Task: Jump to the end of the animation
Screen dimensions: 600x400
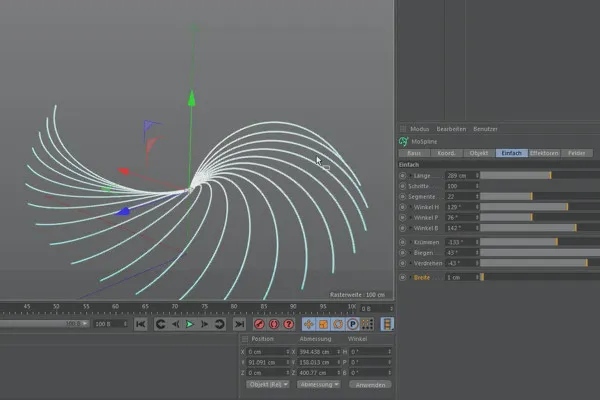Action: tap(239, 324)
